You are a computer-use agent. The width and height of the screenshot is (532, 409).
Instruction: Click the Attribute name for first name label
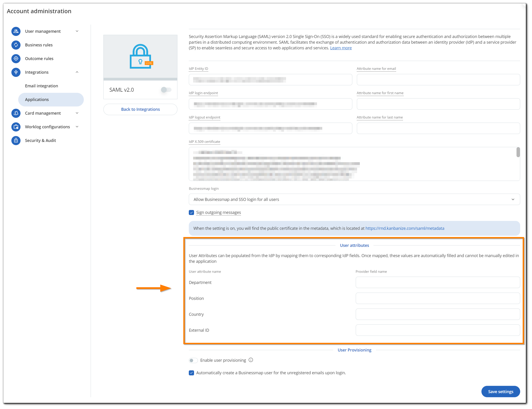[x=380, y=93]
